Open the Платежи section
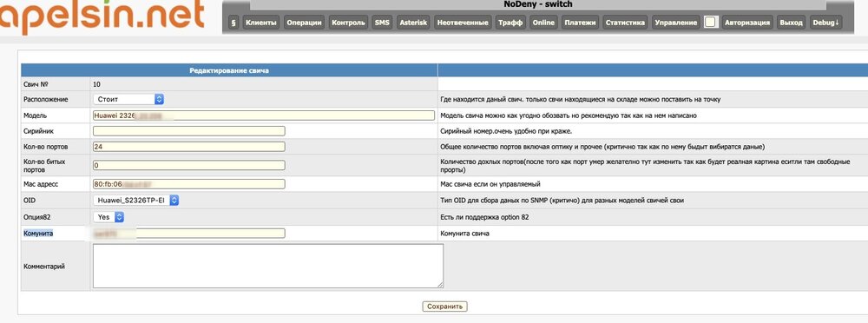The image size is (868, 323). (580, 23)
